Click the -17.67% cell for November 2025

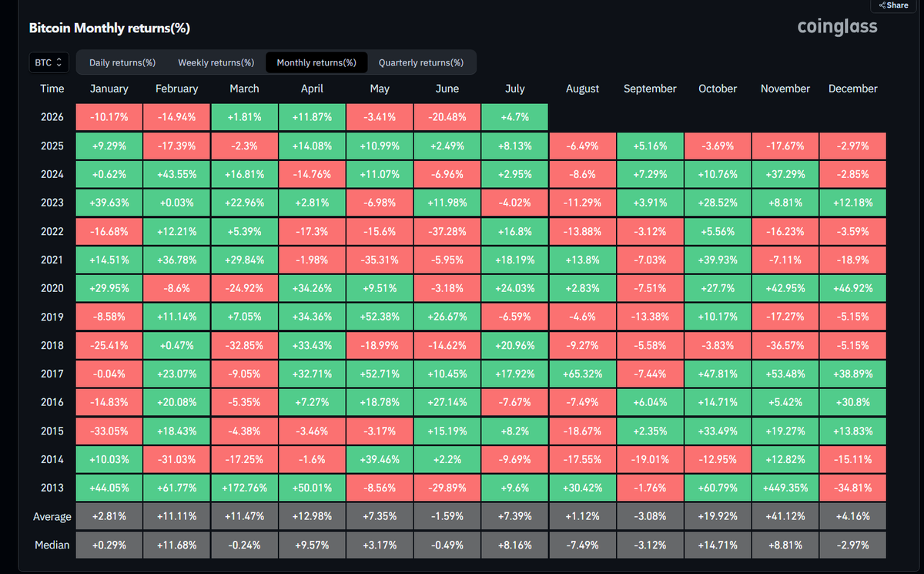(x=785, y=146)
